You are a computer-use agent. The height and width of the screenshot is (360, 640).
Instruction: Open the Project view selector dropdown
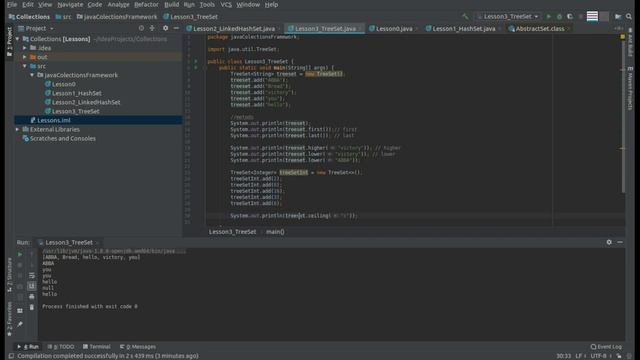pos(36,29)
